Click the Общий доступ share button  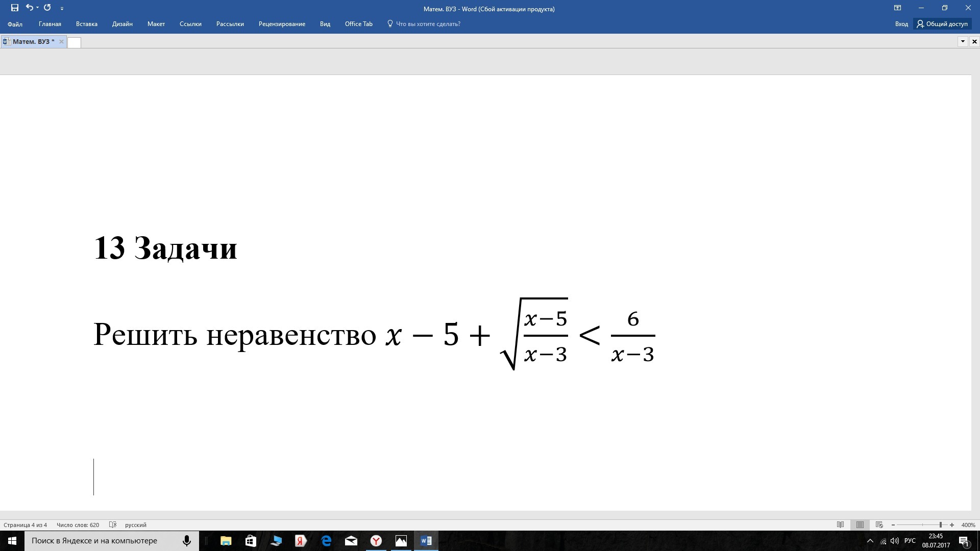pyautogui.click(x=942, y=24)
